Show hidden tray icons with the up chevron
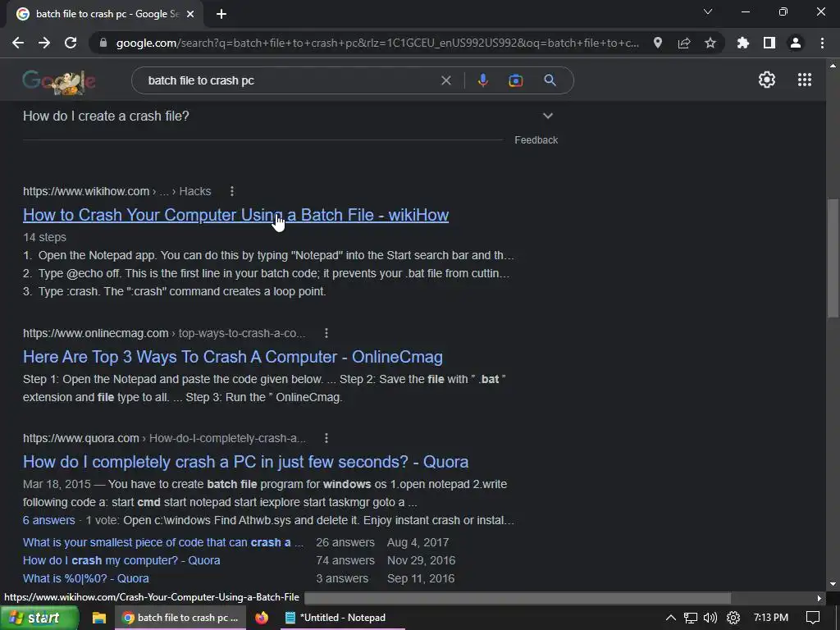The height and width of the screenshot is (630, 840). (x=671, y=619)
